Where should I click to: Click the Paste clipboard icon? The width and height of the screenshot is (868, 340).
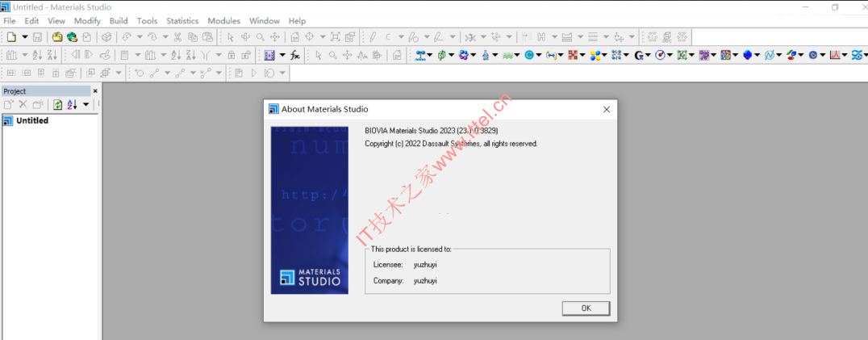click(207, 37)
